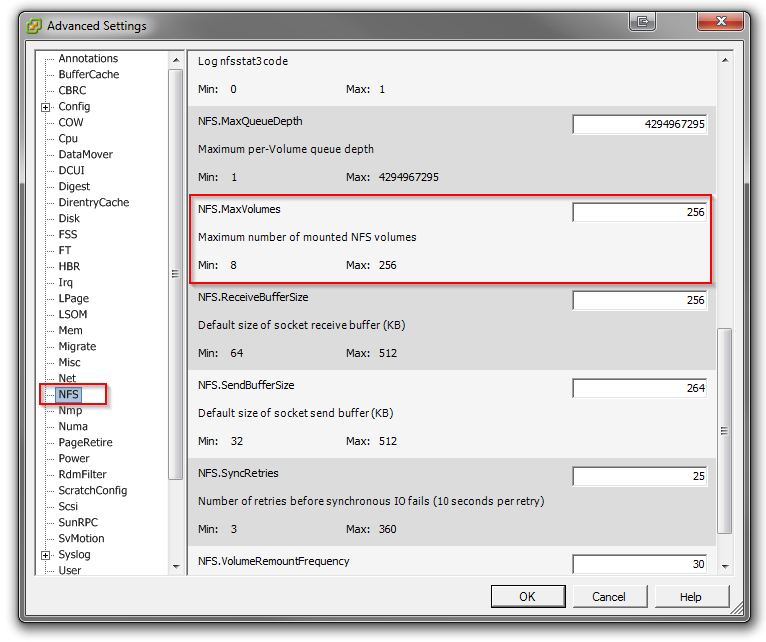
Task: Select SunRPC in the category list
Action: [x=78, y=523]
